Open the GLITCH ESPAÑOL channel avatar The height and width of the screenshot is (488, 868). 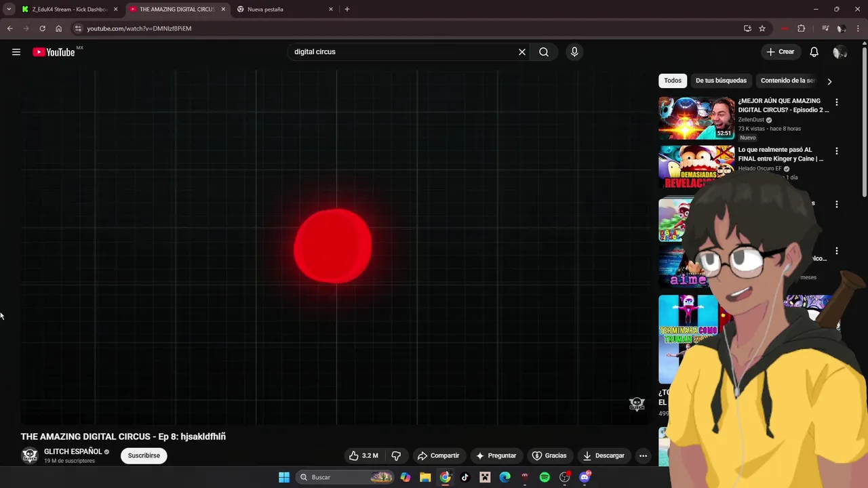pos(30,455)
